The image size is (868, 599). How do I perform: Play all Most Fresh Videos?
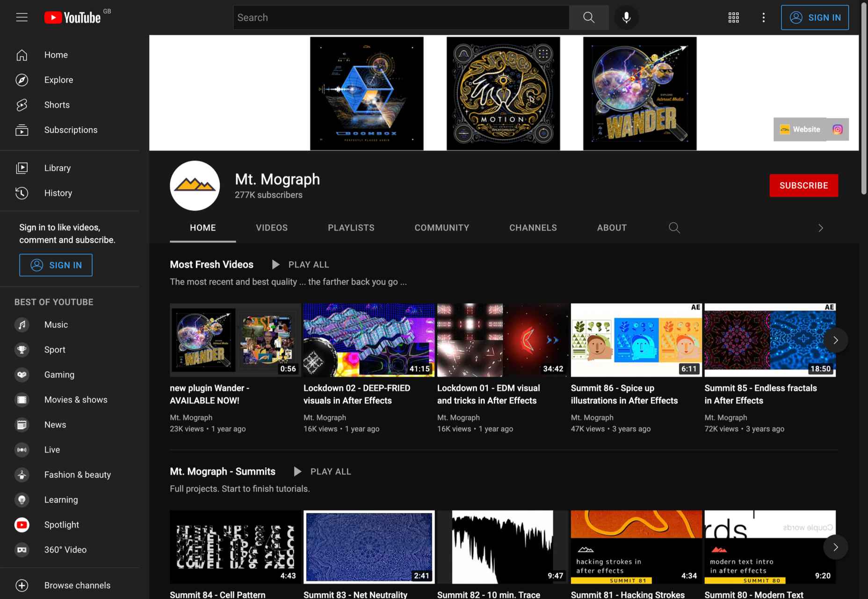[x=301, y=265]
